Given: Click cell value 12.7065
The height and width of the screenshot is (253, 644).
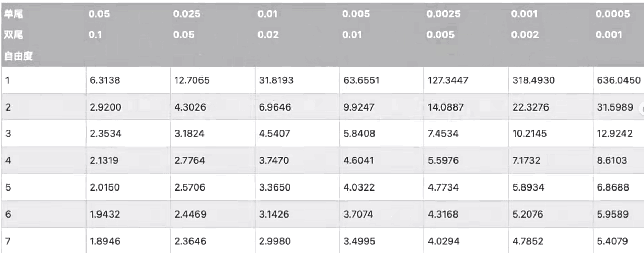Looking at the screenshot, I should tap(192, 80).
